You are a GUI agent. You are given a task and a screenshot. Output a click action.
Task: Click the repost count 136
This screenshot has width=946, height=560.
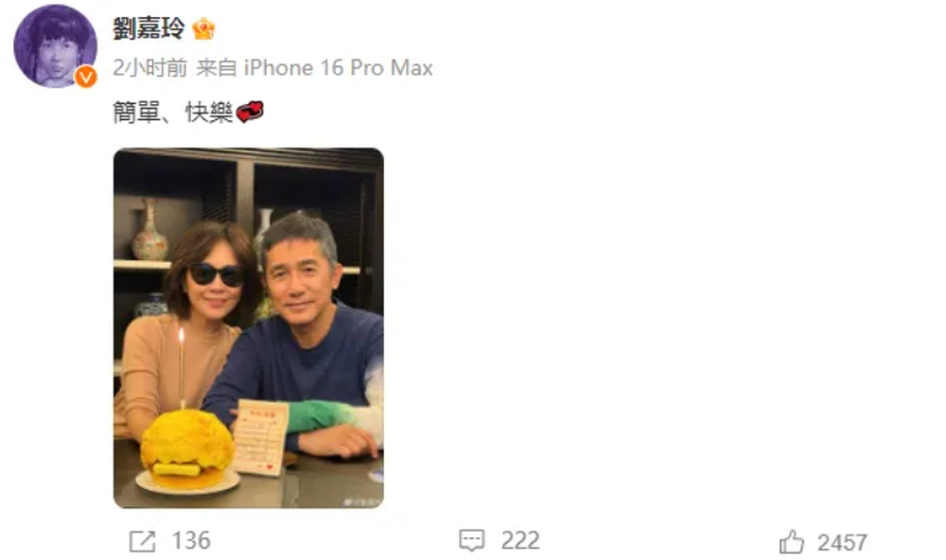(x=191, y=541)
